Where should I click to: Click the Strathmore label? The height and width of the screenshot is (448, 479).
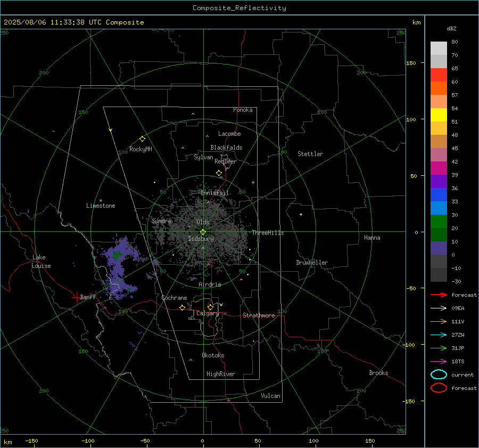pos(259,315)
